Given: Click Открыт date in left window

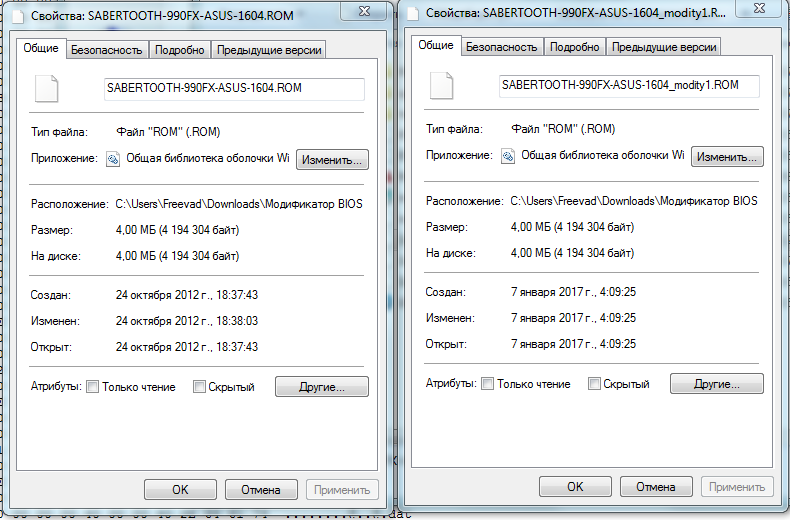Looking at the screenshot, I should [x=187, y=347].
